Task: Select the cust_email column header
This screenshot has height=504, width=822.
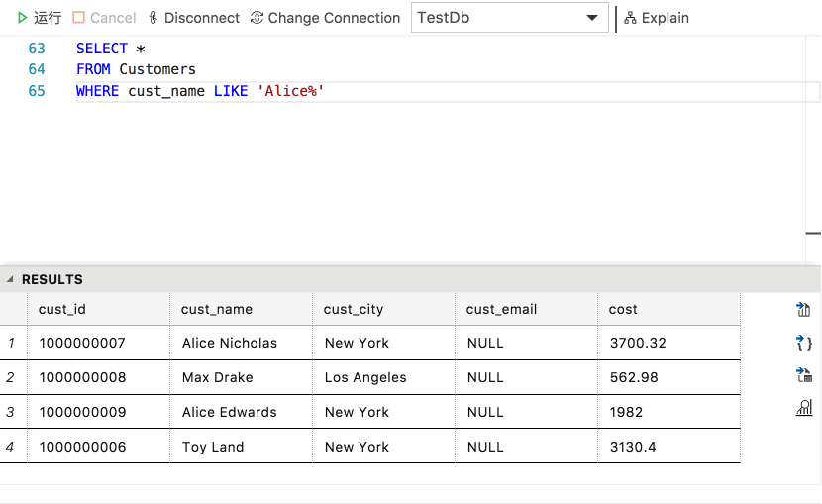Action: [526, 309]
